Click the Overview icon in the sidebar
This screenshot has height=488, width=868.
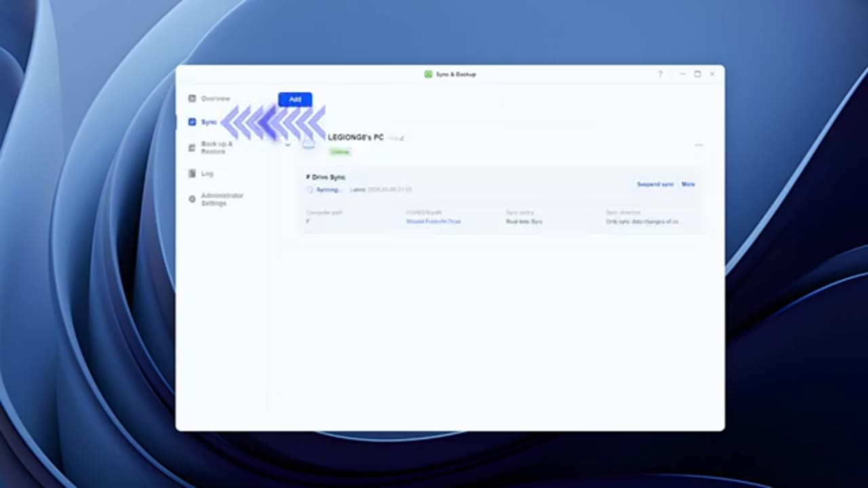(x=192, y=99)
